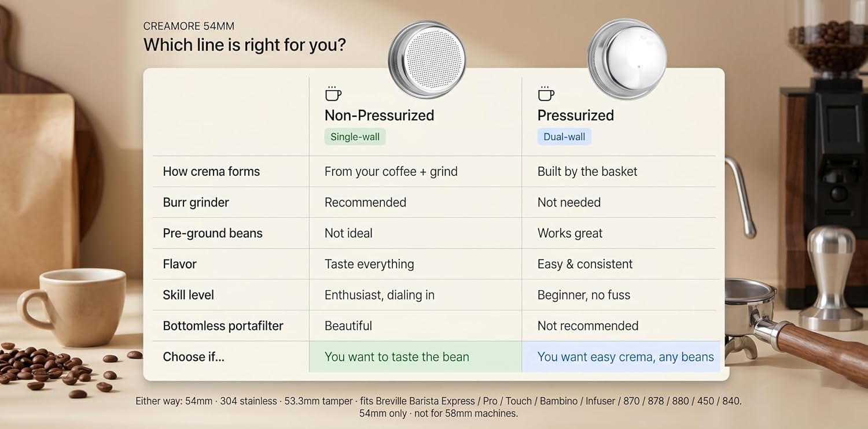This screenshot has height=429, width=868.
Task: Click the 'Burr grinder' row label
Action: (x=196, y=202)
